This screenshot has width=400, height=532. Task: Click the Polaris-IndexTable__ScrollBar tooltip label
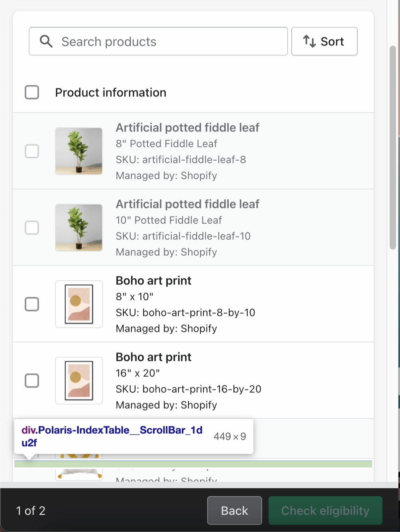pos(113,436)
